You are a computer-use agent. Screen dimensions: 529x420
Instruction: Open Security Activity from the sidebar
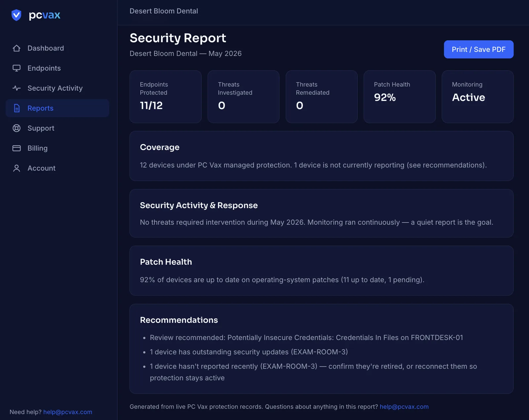(x=58, y=88)
